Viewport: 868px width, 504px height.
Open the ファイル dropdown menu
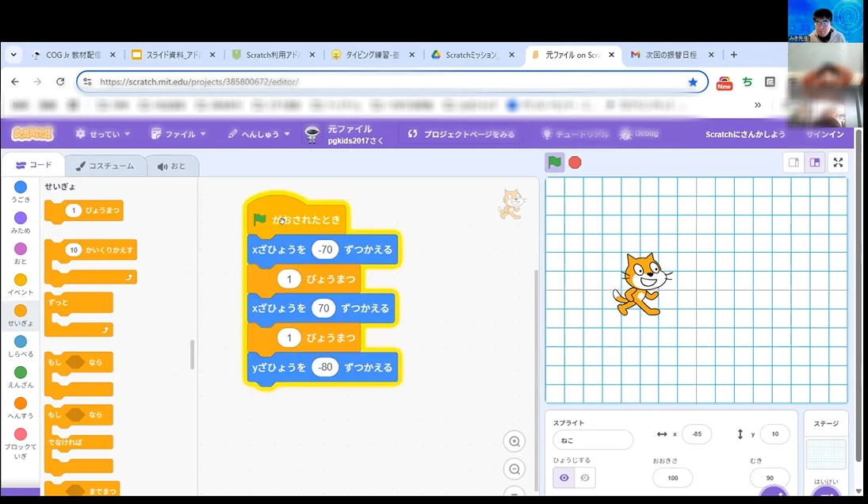[178, 134]
